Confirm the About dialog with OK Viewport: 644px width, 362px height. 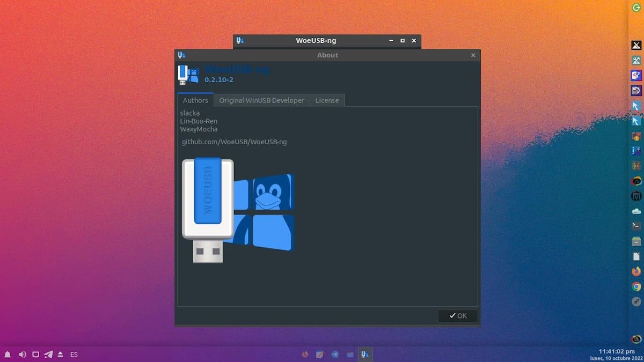coord(457,315)
